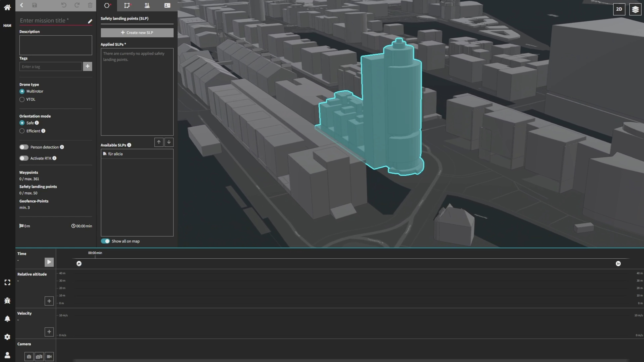Go back with the left chevron arrow

(x=22, y=5)
